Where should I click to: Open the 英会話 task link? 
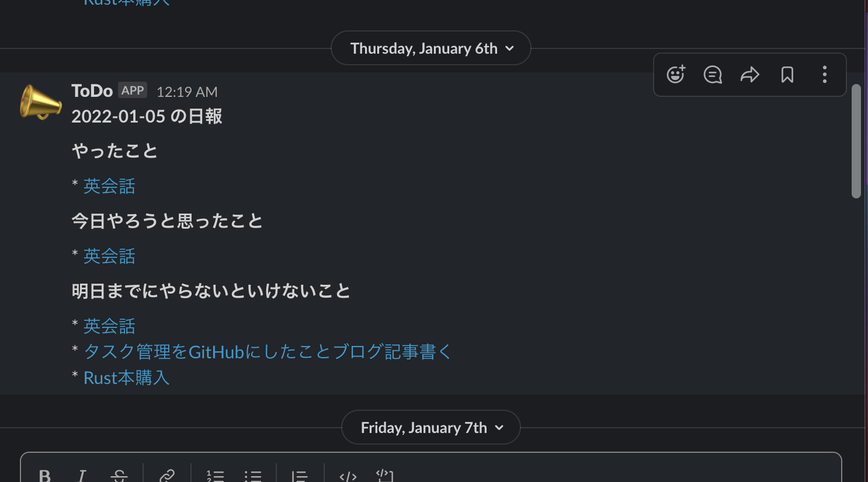[109, 186]
